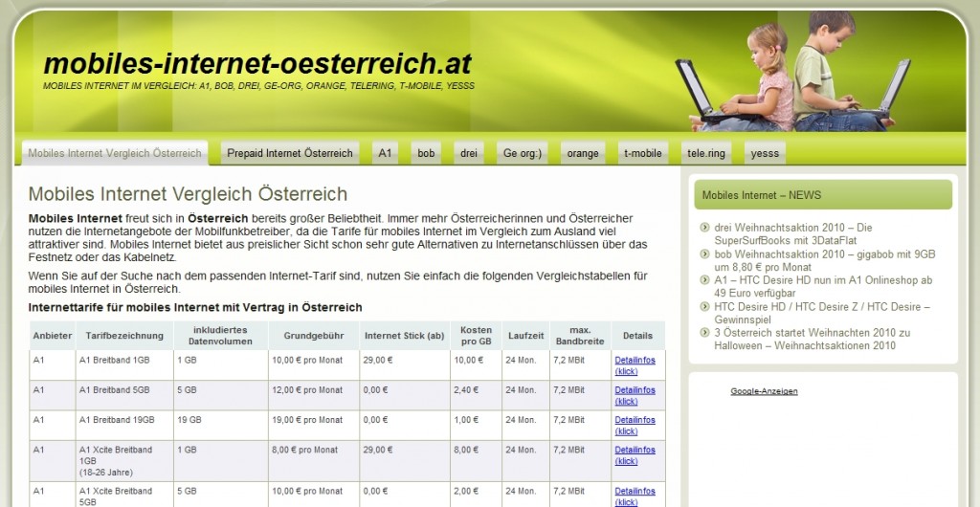Click the max. Bandbreite column header
Image resolution: width=980 pixels, height=507 pixels.
click(x=581, y=336)
